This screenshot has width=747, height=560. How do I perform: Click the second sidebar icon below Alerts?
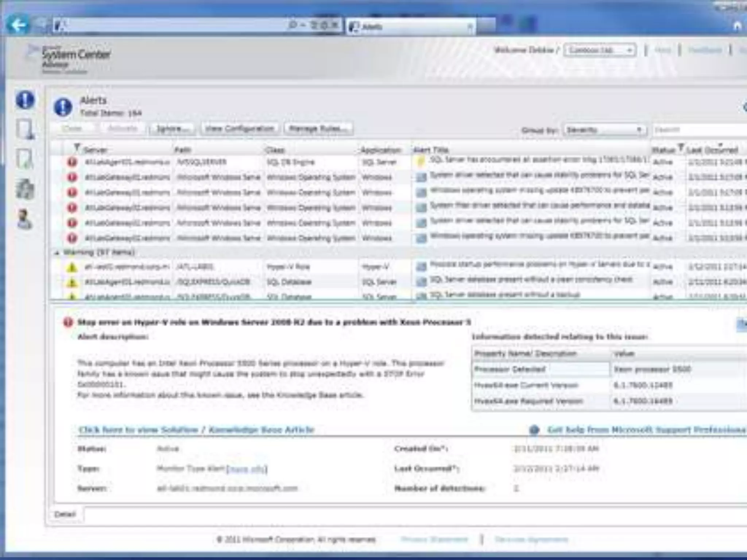click(25, 129)
